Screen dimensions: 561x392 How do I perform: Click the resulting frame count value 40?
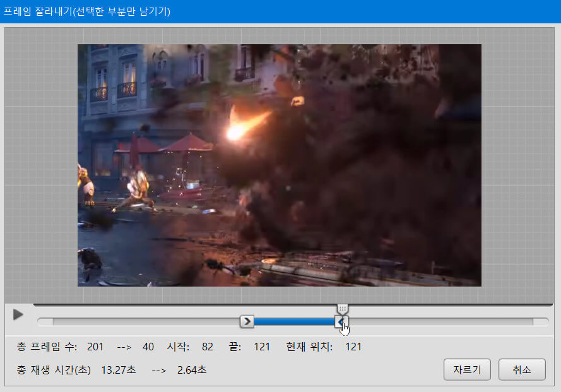pos(148,347)
